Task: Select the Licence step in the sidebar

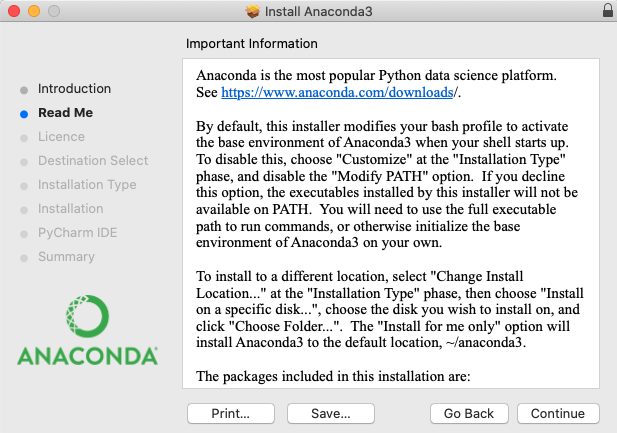Action: 61,137
